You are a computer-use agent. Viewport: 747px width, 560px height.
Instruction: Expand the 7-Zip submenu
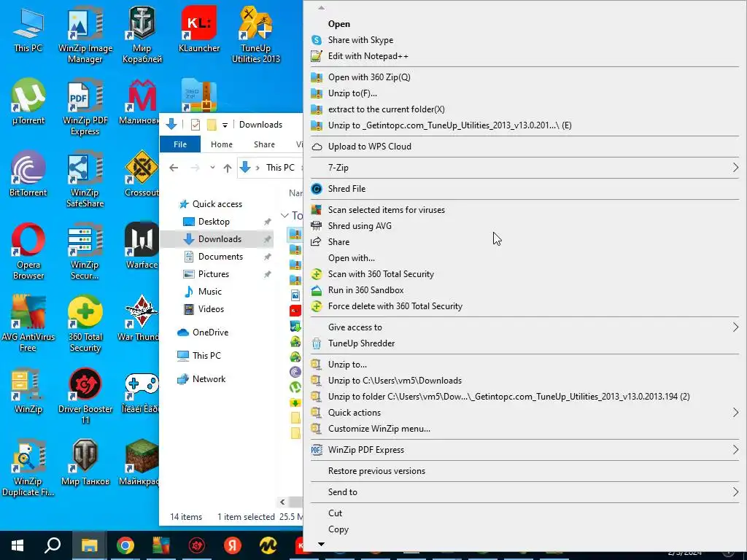click(525, 168)
